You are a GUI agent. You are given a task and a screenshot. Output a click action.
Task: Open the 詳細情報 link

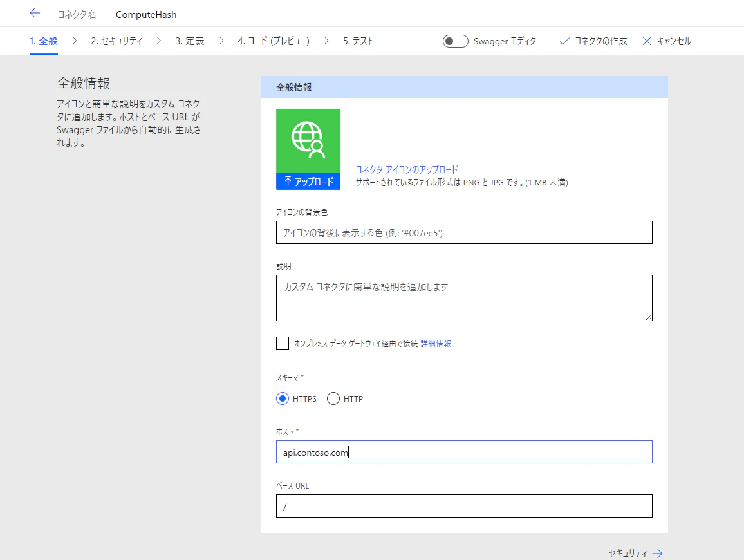click(436, 343)
